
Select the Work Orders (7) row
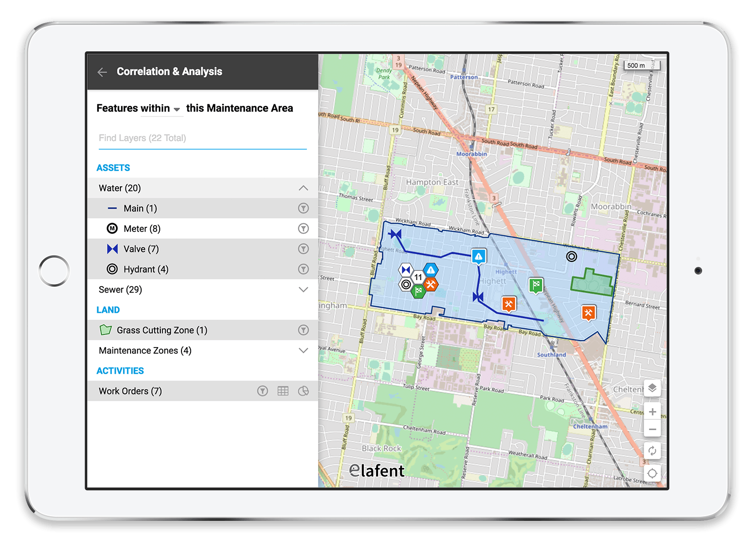click(x=203, y=391)
